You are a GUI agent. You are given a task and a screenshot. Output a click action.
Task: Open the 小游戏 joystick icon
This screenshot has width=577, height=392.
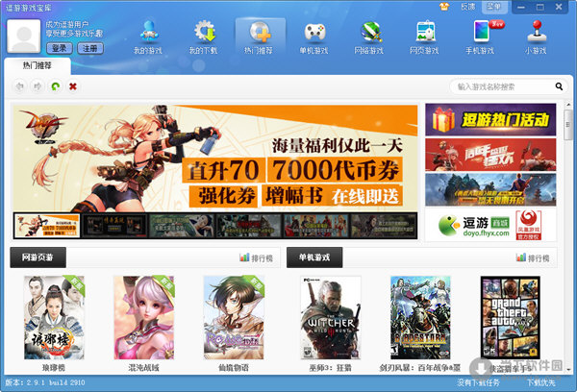[x=535, y=35]
